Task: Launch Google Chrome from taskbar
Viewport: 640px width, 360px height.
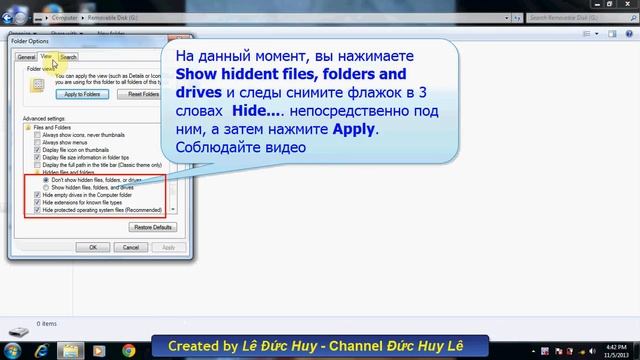Action: tap(129, 351)
